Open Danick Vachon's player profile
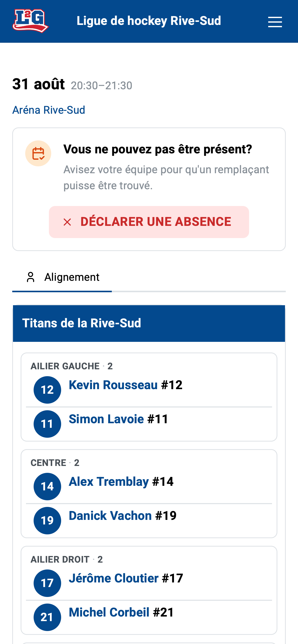The width and height of the screenshot is (298, 644). coord(123,516)
